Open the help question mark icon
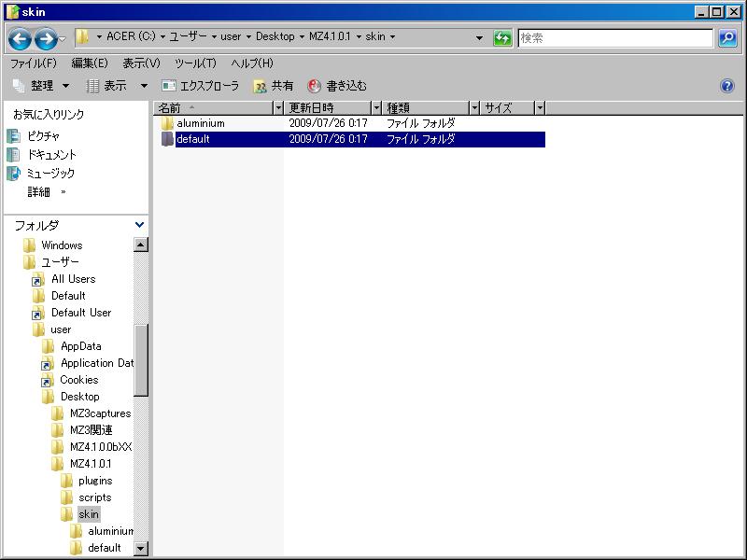747x560 pixels. click(727, 86)
